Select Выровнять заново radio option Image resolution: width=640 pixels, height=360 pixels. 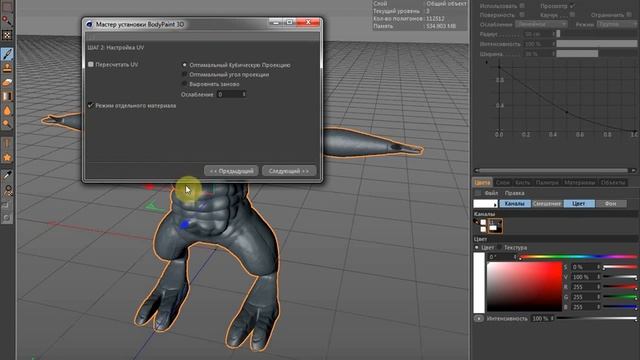pos(184,84)
